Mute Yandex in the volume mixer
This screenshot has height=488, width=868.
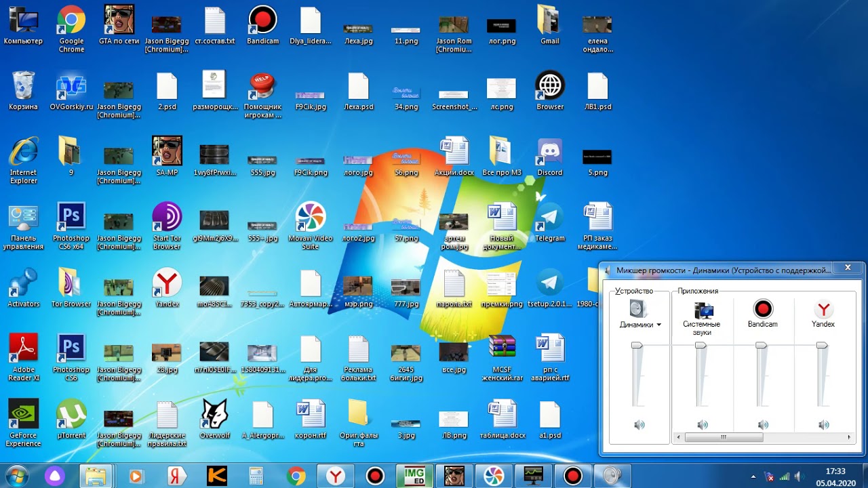pos(823,425)
